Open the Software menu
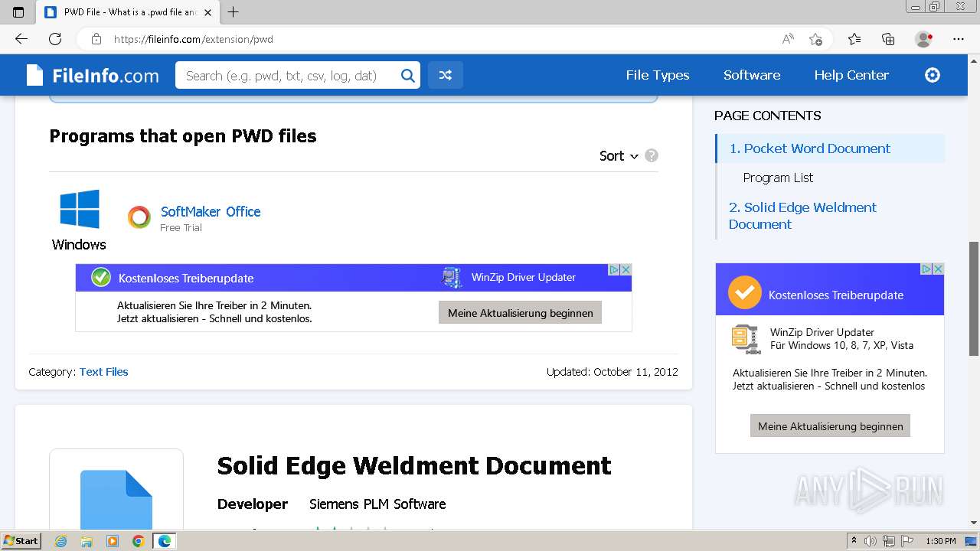The height and width of the screenshot is (551, 980). (x=752, y=75)
